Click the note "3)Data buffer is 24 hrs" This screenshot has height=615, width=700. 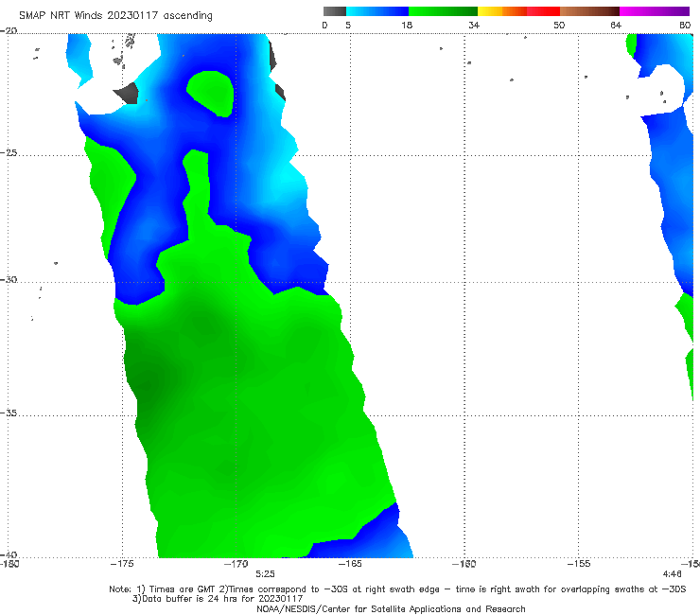point(218,599)
